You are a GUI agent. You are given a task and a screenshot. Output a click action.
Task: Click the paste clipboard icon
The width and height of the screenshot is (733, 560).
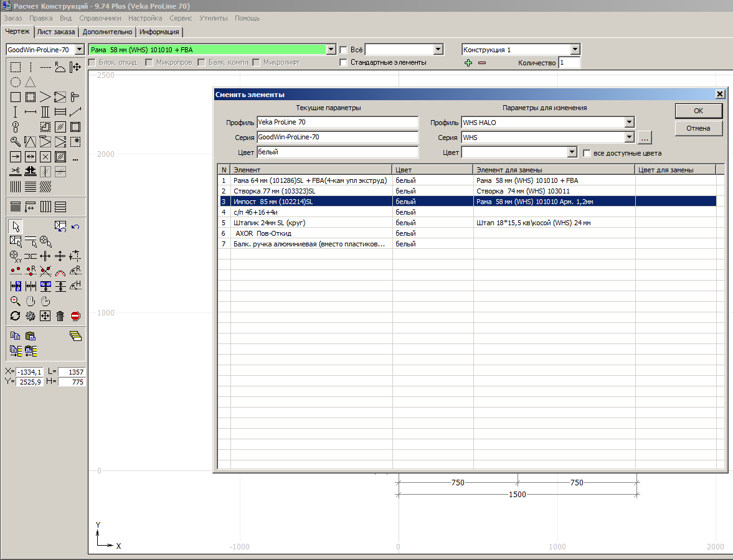point(31,336)
